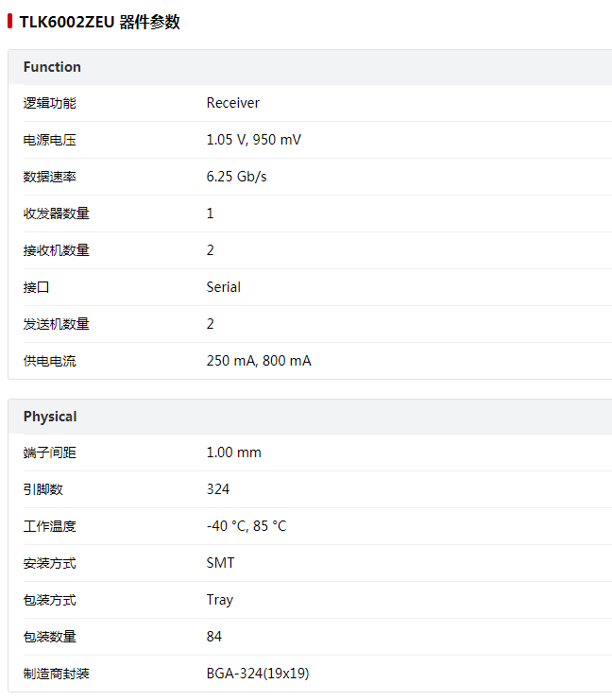Select the Serial value
This screenshot has width=612, height=700.
click(x=223, y=287)
